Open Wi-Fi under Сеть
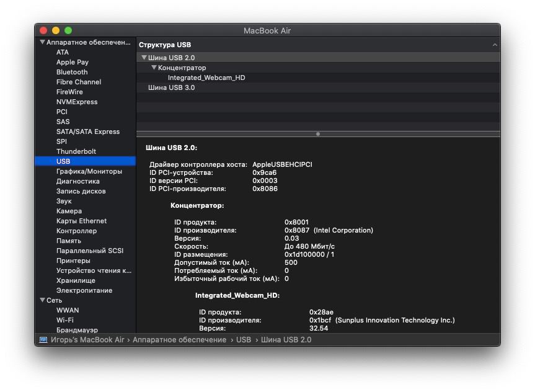The image size is (535, 392). click(65, 320)
